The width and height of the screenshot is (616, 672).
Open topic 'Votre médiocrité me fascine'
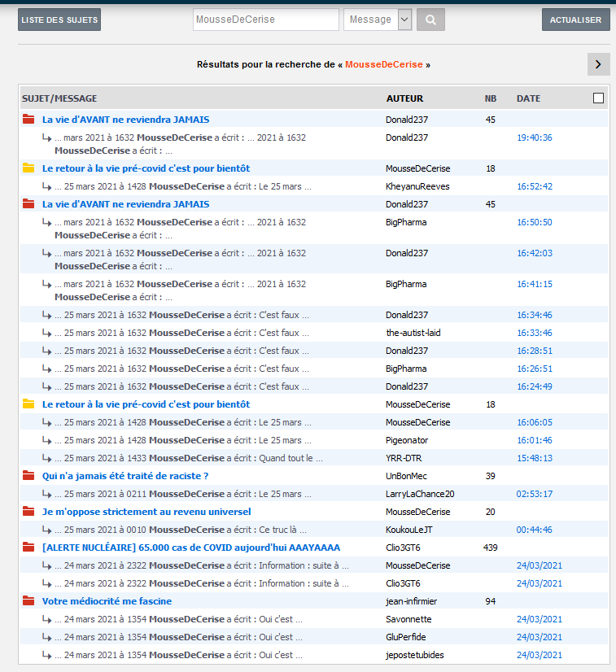pos(107,601)
